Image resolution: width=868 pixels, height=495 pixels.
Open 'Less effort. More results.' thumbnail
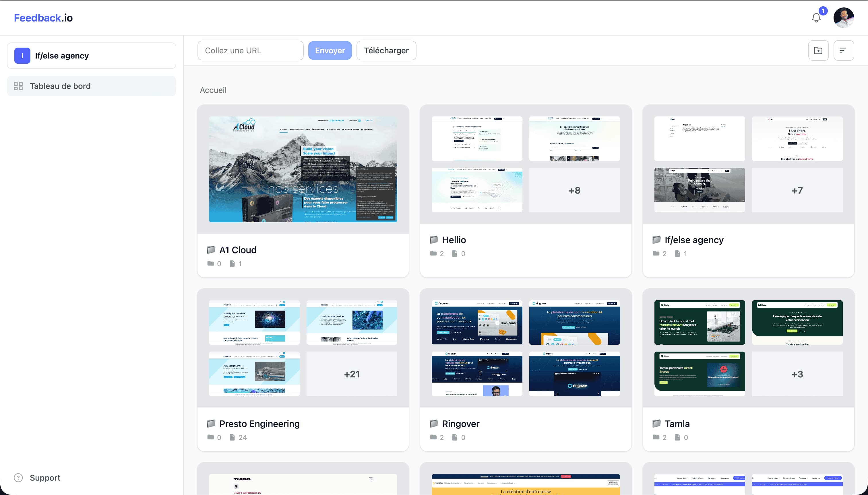click(797, 139)
